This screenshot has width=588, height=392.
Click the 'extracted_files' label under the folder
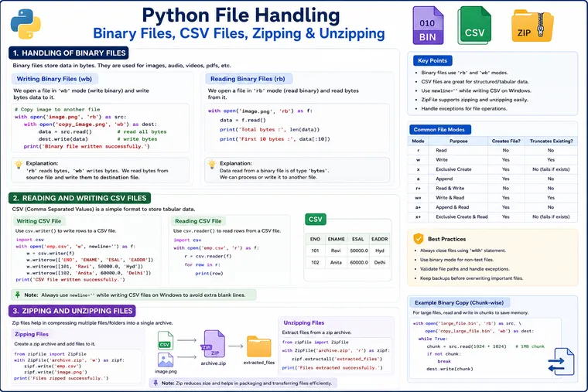(258, 363)
